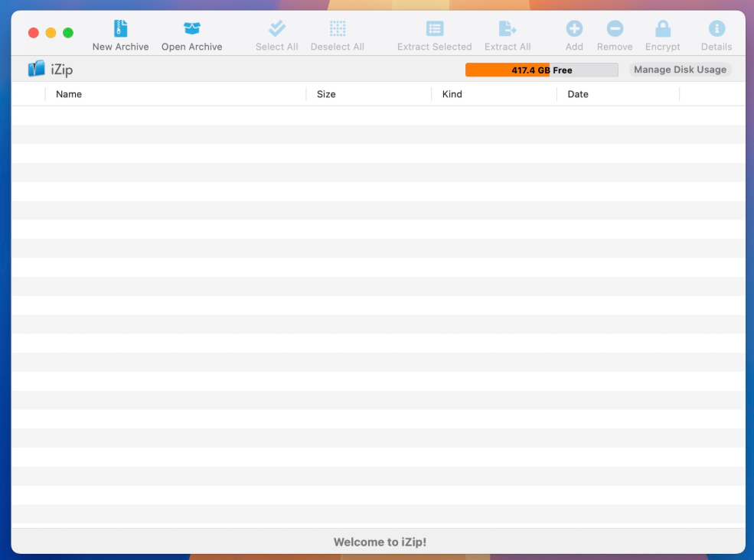Open the Details info icon
Viewport: 754px width, 560px height.
(716, 29)
